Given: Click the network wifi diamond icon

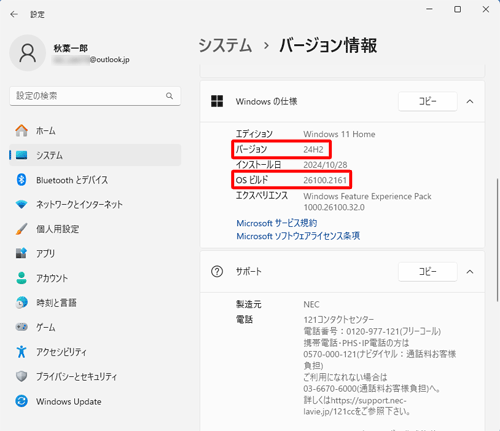Looking at the screenshot, I should (x=22, y=204).
